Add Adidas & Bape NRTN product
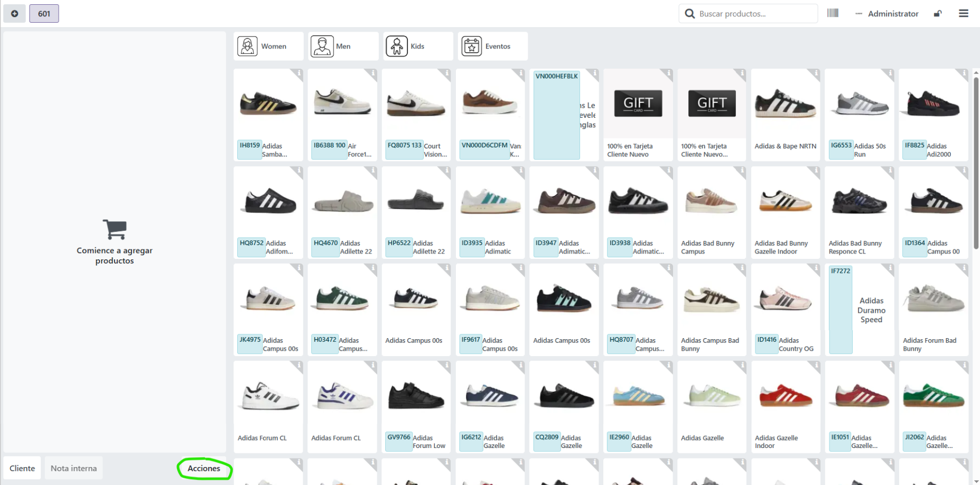980x485 pixels. pos(786,115)
